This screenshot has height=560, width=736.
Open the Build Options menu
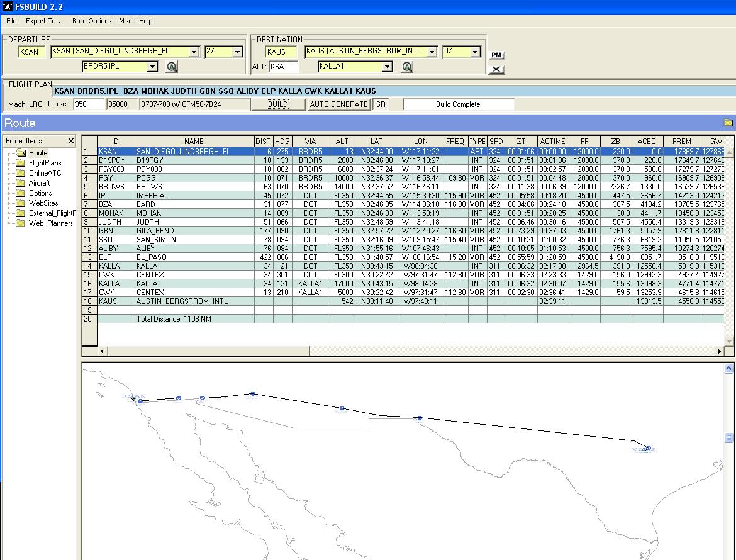pyautogui.click(x=92, y=21)
